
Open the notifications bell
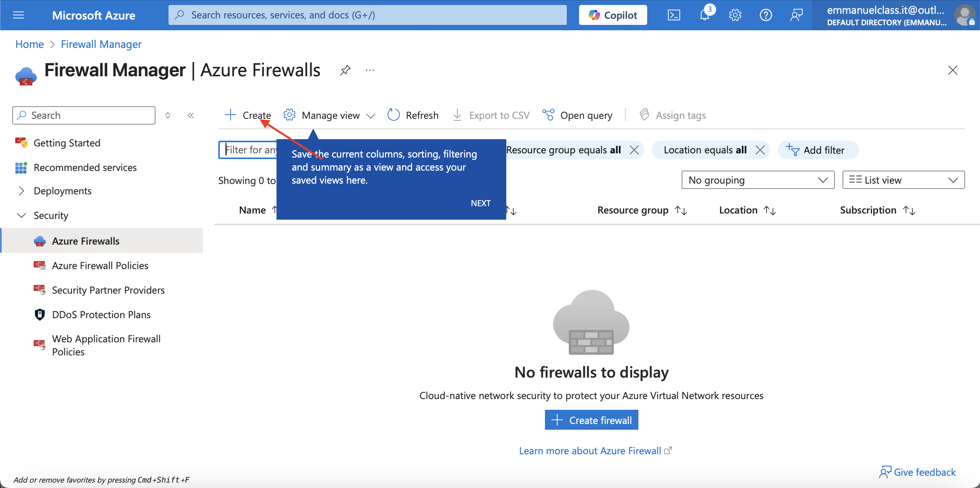705,15
